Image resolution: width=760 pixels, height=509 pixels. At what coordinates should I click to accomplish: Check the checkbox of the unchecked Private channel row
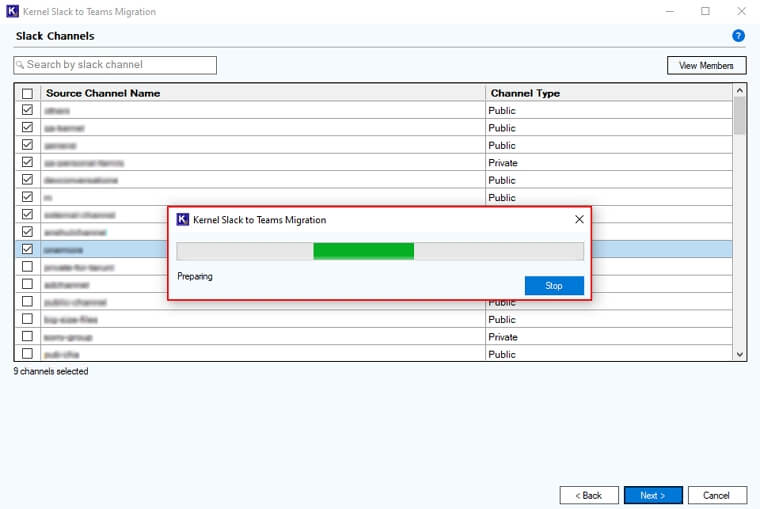click(28, 336)
